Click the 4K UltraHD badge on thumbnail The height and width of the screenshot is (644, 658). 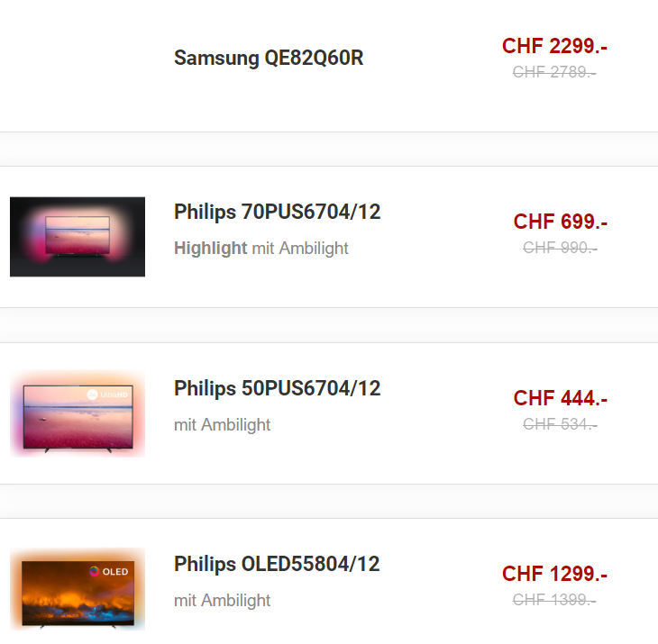click(107, 395)
